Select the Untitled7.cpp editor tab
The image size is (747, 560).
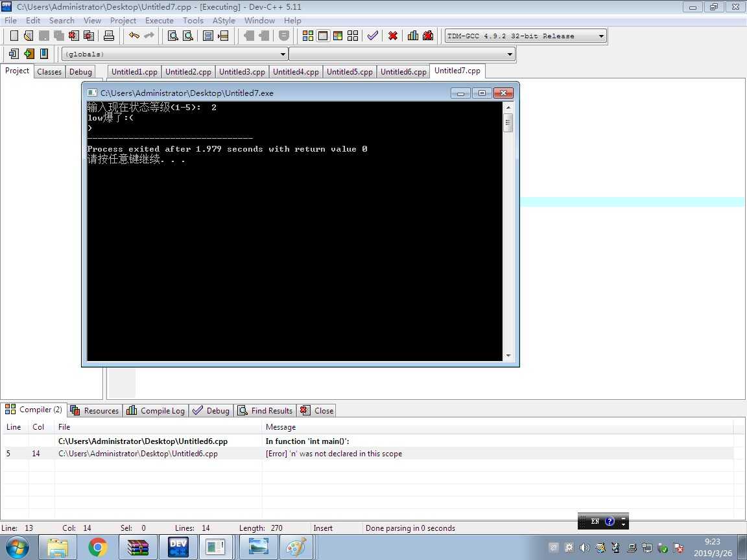(x=457, y=71)
